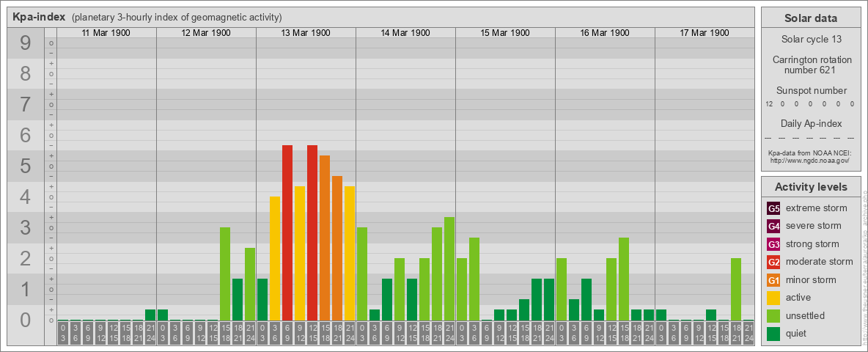
Task: Click the 0-3 time slot under 11 Mar
Action: pos(63,334)
